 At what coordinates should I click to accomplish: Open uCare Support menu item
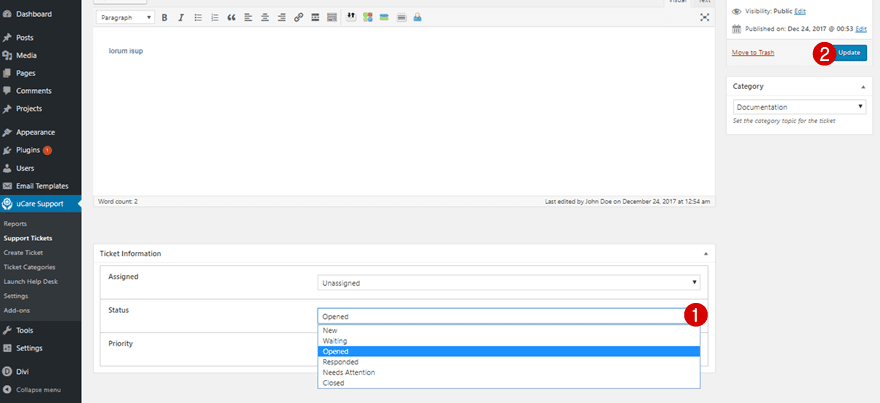[x=40, y=204]
